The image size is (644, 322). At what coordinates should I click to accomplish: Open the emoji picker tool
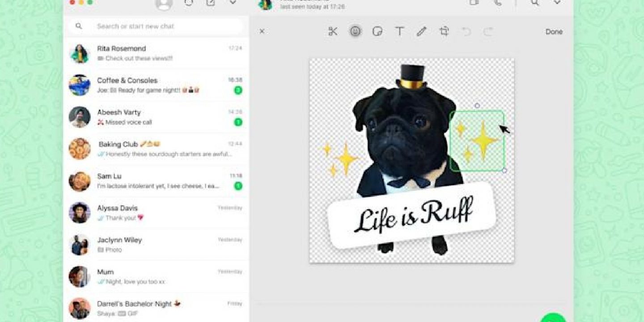click(355, 31)
